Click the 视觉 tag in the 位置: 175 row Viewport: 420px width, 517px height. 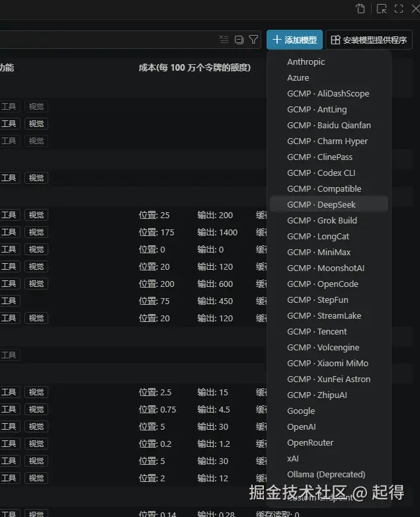[36, 232]
